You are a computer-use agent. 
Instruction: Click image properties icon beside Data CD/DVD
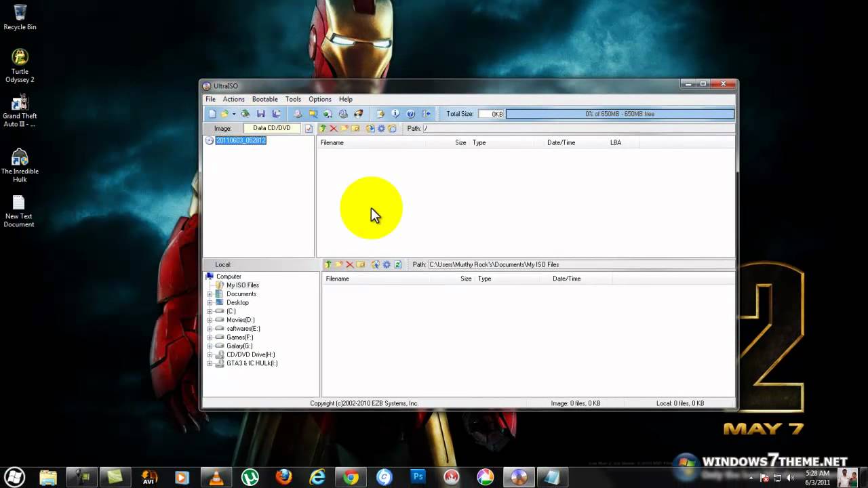[x=309, y=129]
